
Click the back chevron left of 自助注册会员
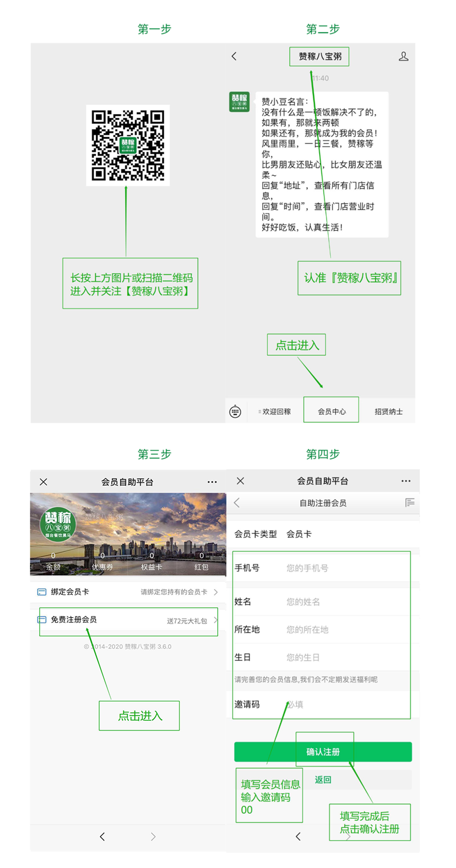point(237,502)
